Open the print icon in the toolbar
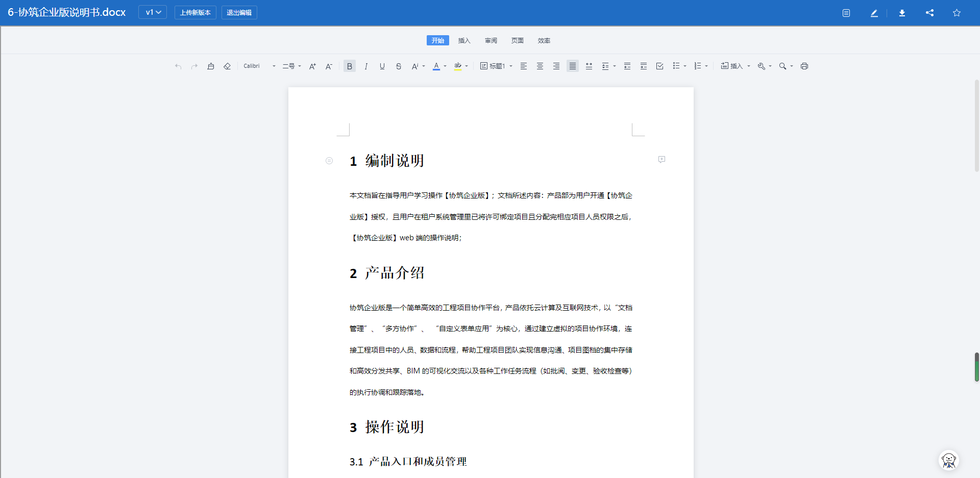The width and height of the screenshot is (980, 478). point(805,66)
